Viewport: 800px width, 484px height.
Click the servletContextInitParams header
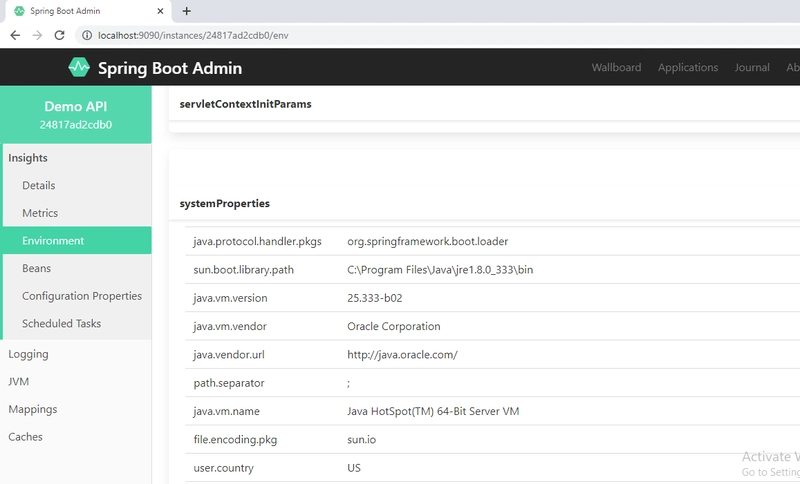point(245,104)
